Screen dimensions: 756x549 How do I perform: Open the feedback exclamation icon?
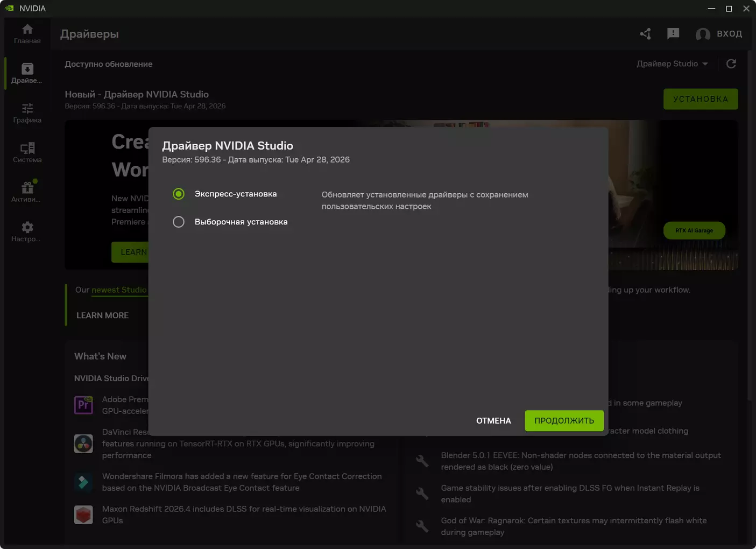pos(673,34)
